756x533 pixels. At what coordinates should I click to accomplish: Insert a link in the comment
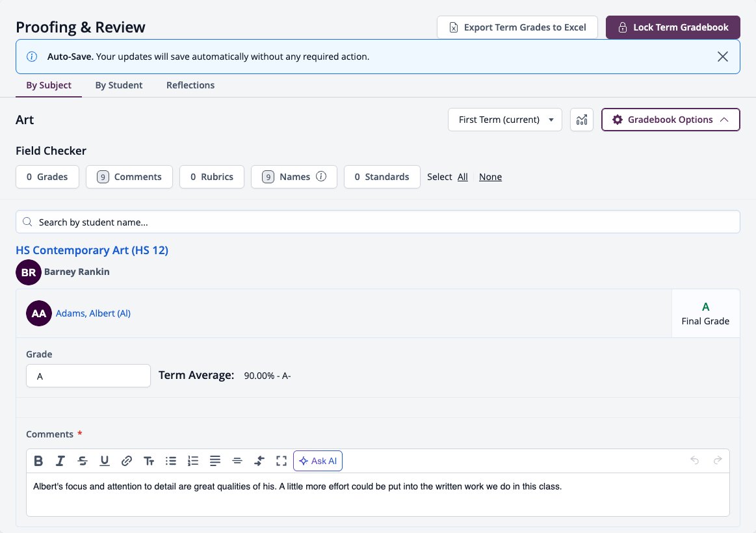click(126, 461)
